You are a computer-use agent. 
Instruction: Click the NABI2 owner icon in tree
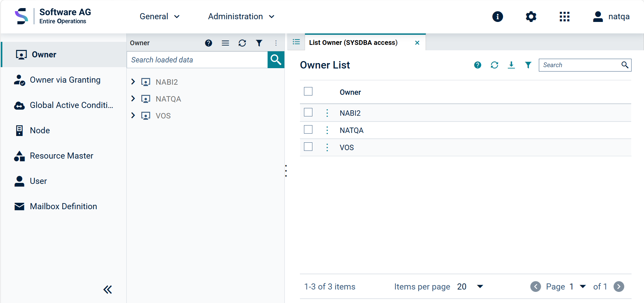pyautogui.click(x=146, y=82)
